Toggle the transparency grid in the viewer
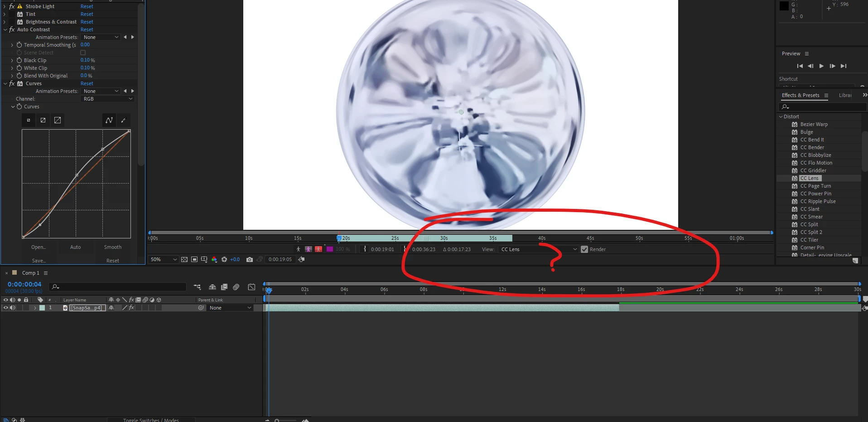Viewport: 868px width, 422px height. click(184, 260)
